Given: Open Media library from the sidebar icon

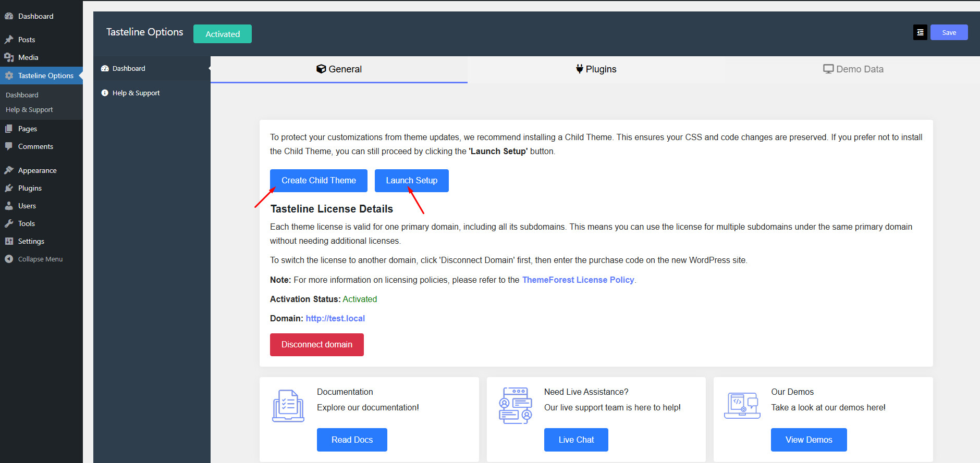Looking at the screenshot, I should pyautogui.click(x=9, y=57).
